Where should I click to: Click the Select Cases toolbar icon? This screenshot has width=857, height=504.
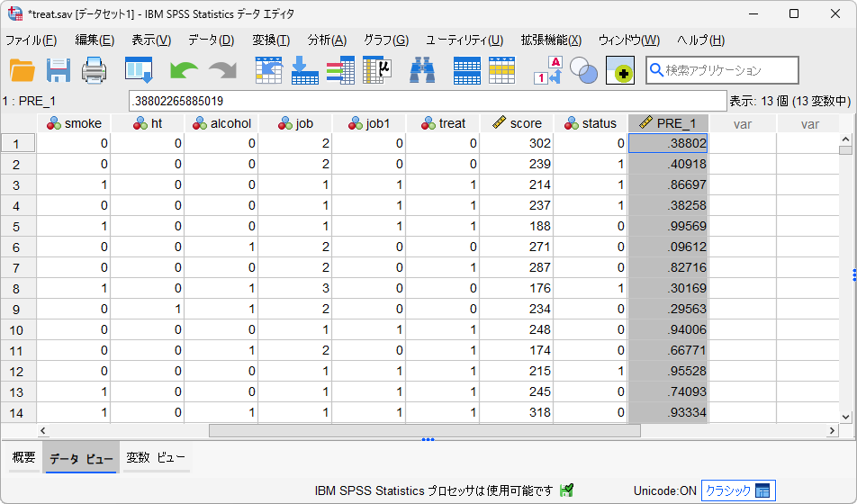(501, 70)
